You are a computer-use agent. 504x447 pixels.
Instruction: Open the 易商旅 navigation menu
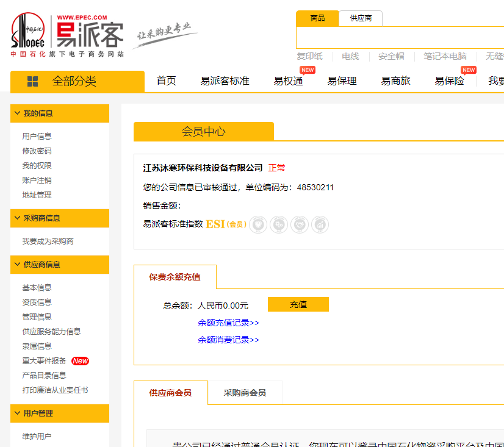click(x=395, y=80)
